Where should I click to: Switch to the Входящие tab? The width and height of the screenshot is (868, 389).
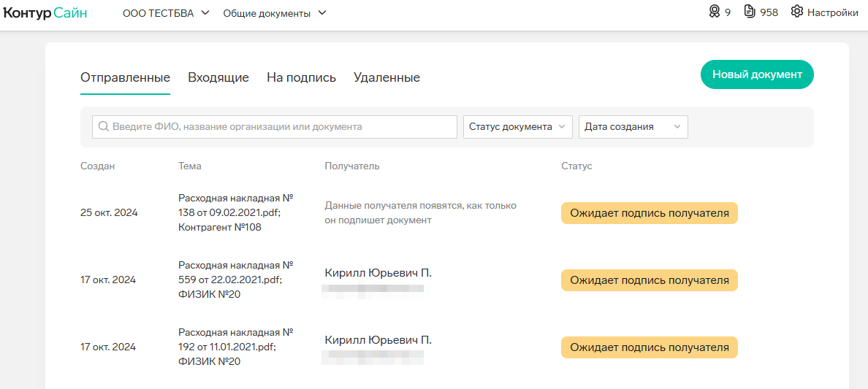pyautogui.click(x=218, y=77)
